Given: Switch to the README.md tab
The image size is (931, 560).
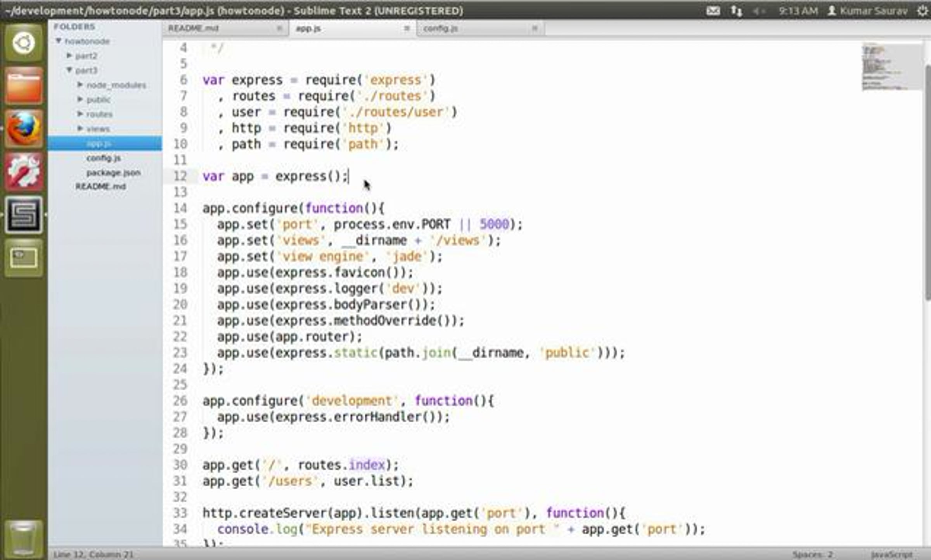Looking at the screenshot, I should pyautogui.click(x=194, y=28).
